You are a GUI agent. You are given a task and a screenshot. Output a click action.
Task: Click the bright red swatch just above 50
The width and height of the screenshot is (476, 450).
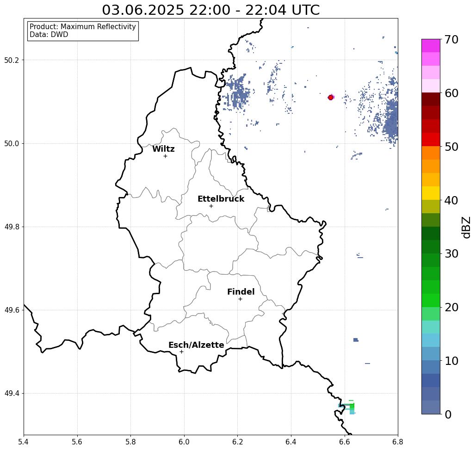coord(431,140)
